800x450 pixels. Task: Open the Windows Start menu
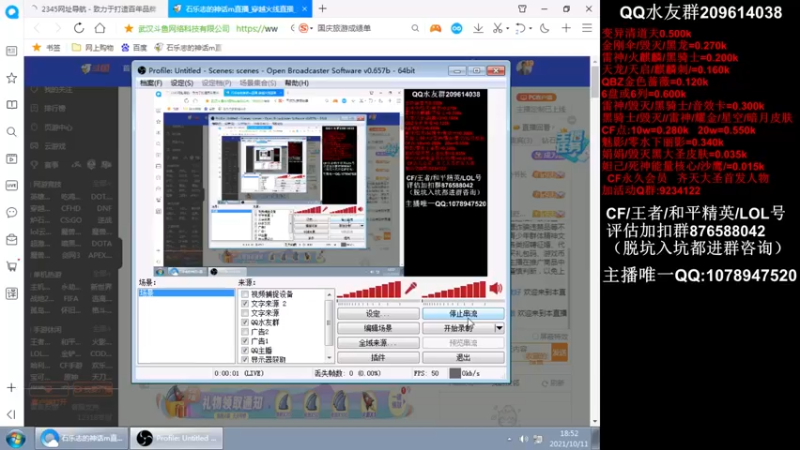pos(16,438)
